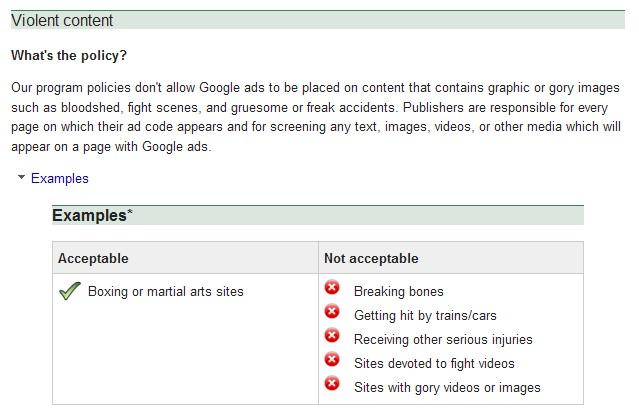Click the red X beside Sites with gory videos

pyautogui.click(x=332, y=383)
